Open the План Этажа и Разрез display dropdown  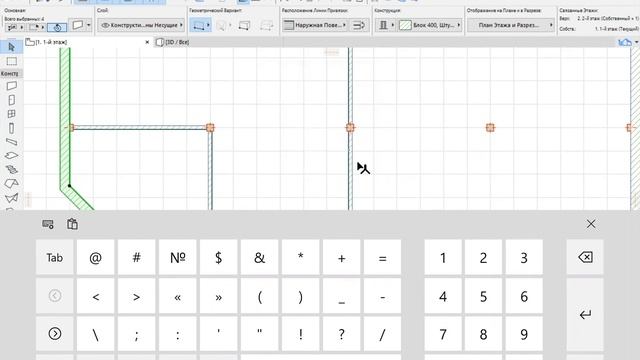pyautogui.click(x=511, y=25)
